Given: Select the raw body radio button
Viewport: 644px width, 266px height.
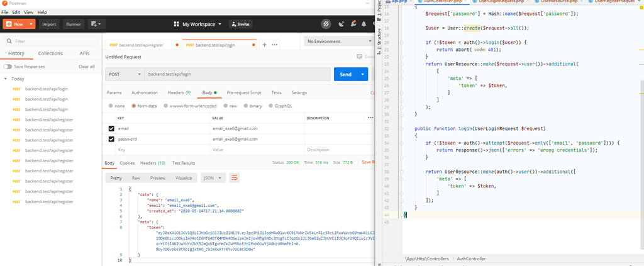Looking at the screenshot, I should tap(226, 106).
